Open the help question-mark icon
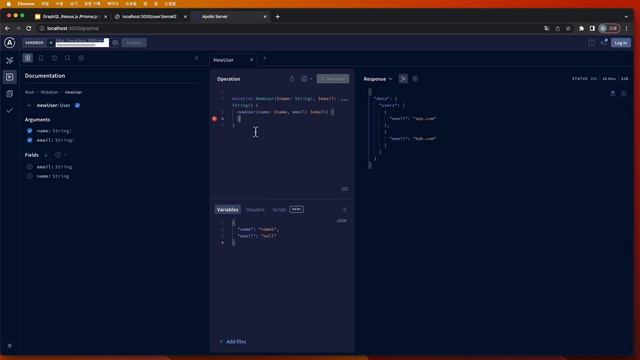 (591, 42)
